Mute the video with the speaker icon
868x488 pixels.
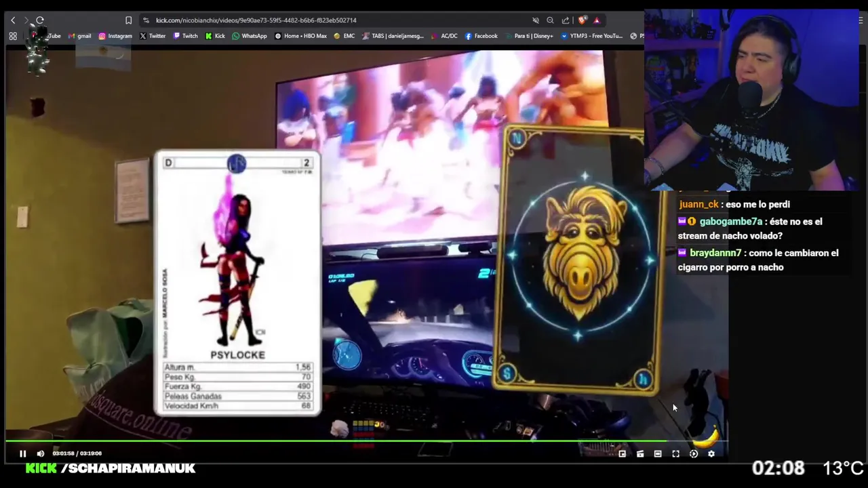[x=40, y=453]
